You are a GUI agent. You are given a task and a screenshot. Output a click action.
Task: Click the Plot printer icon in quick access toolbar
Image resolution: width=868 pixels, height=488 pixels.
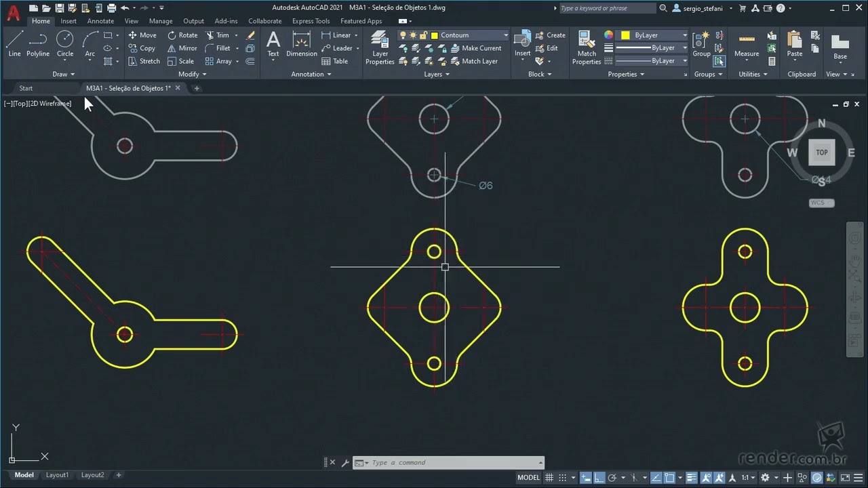pyautogui.click(x=111, y=8)
